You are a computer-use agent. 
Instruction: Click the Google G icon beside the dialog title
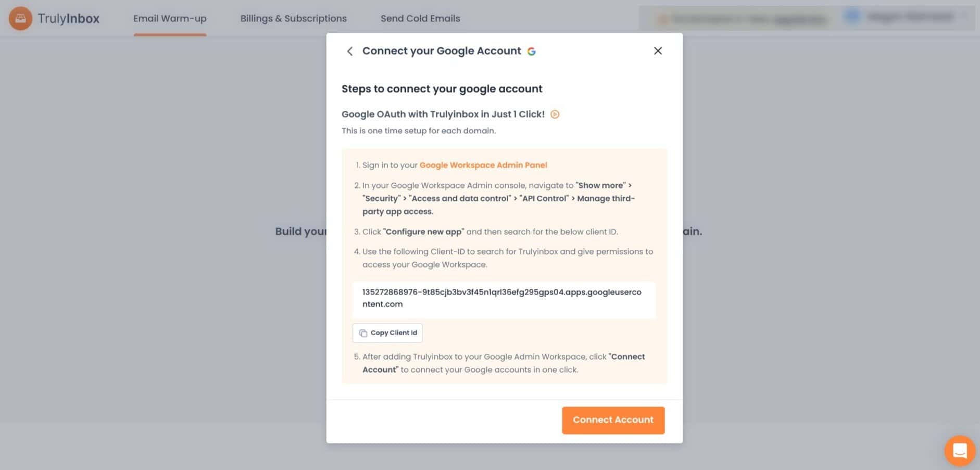(x=532, y=50)
